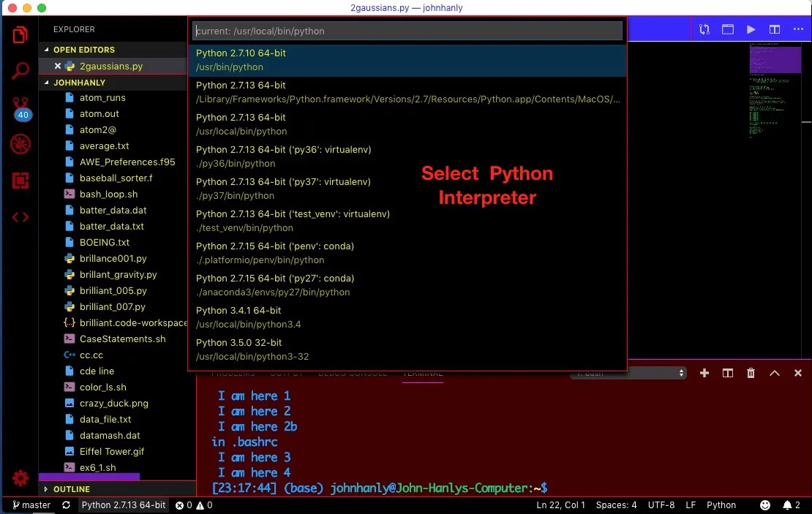Open the Search view in activity bar
812x514 pixels.
(x=20, y=70)
